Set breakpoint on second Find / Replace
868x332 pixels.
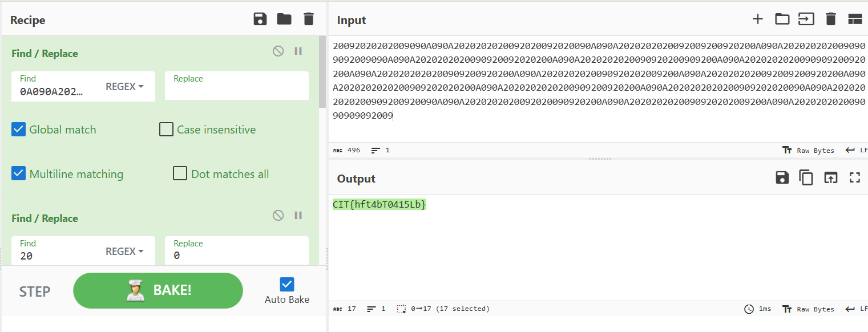tap(298, 216)
